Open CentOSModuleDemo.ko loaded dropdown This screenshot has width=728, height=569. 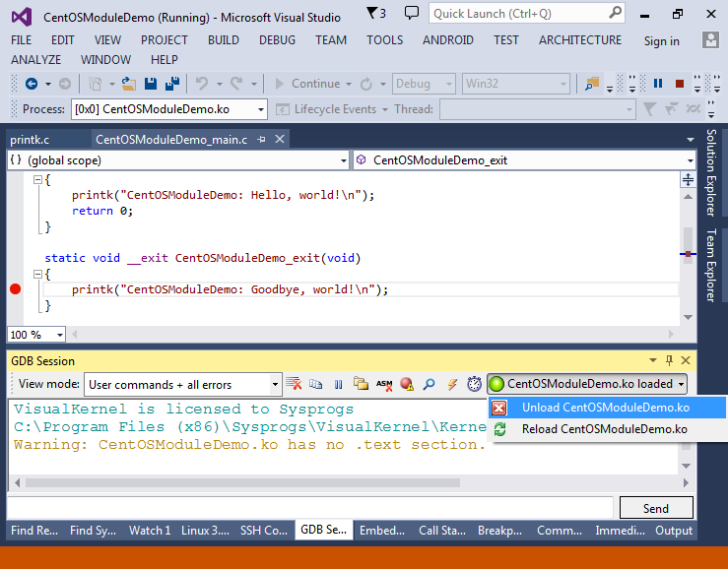pyautogui.click(x=682, y=384)
